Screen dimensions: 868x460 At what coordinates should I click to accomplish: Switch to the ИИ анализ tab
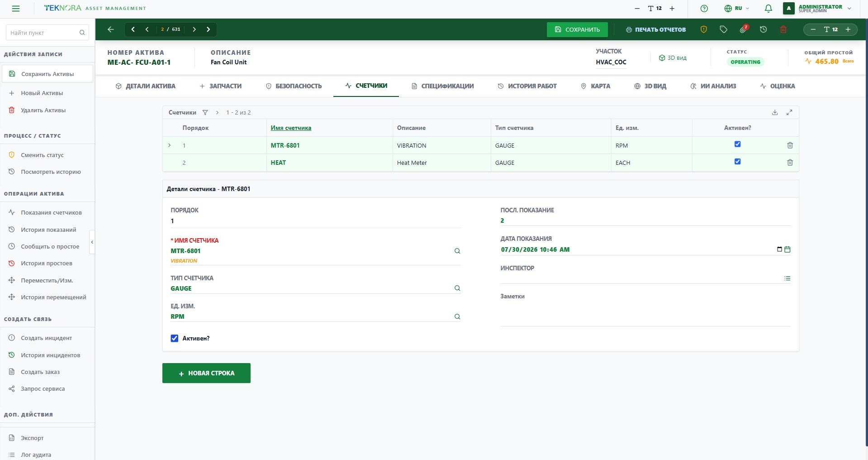coord(713,86)
